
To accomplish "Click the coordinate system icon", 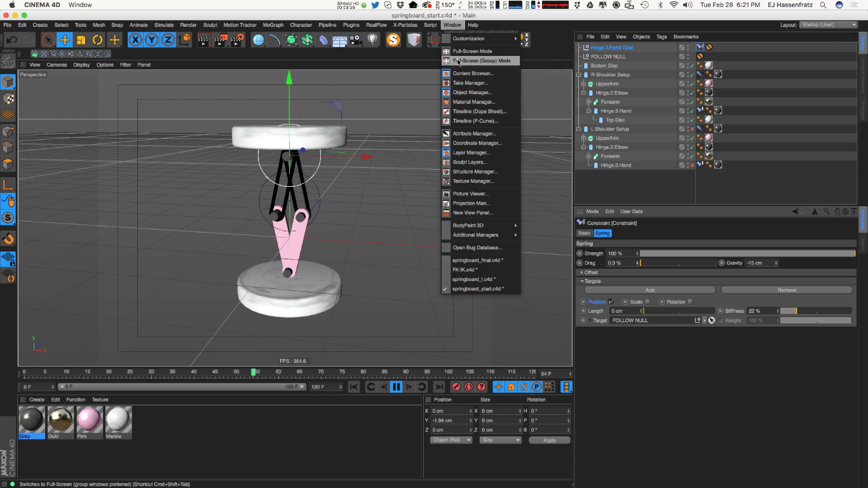I will (x=185, y=40).
